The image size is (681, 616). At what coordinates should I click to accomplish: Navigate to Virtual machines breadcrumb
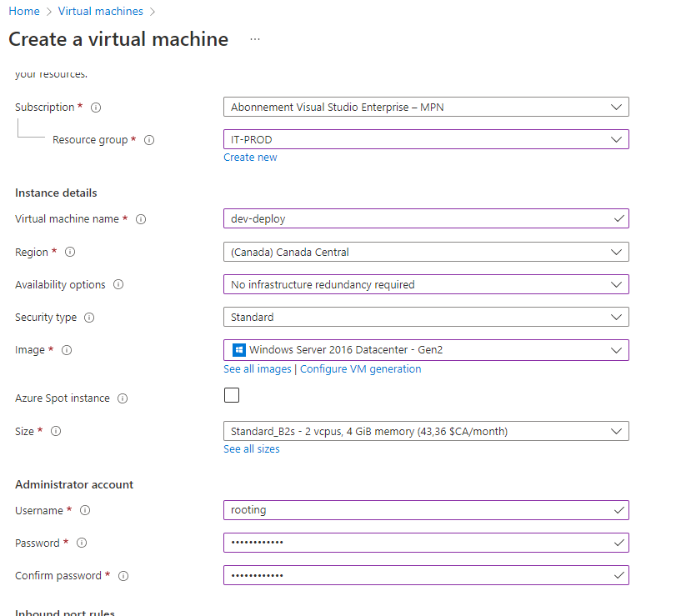(100, 12)
